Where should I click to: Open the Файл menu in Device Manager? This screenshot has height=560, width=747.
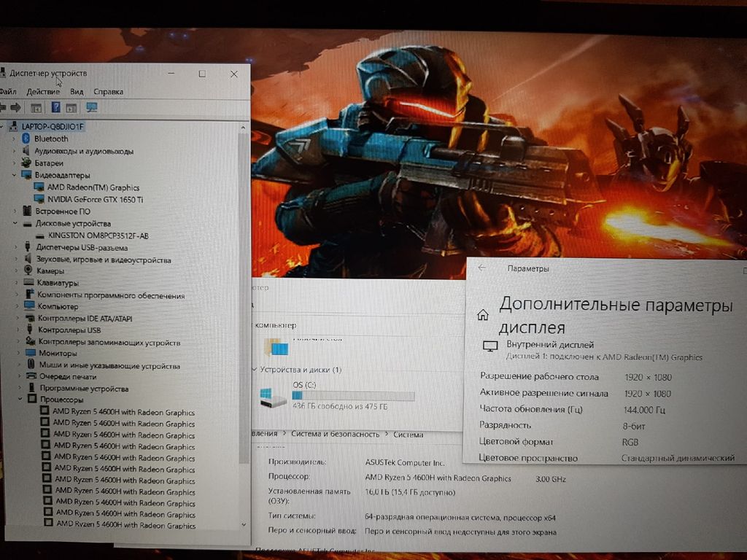pyautogui.click(x=7, y=91)
